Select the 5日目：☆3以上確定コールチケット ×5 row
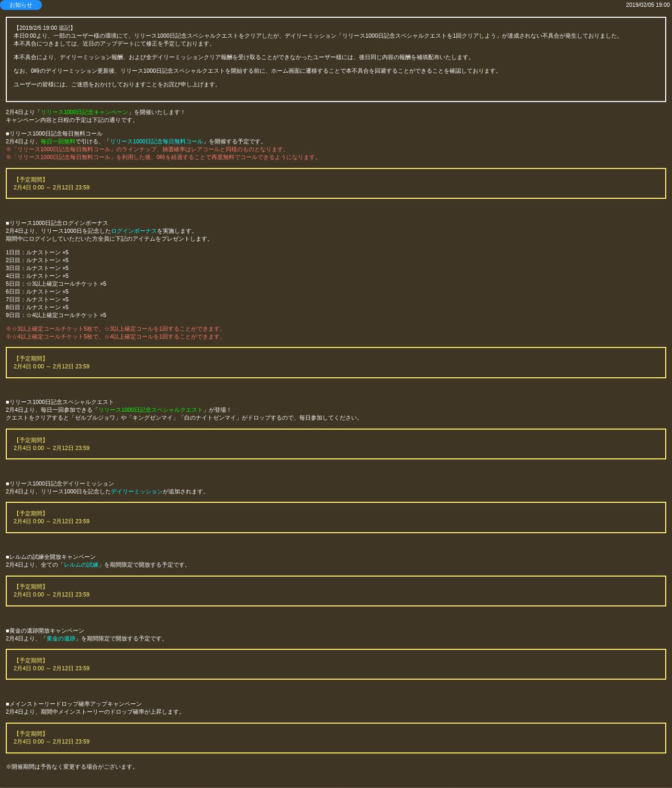This screenshot has height=788, width=672. point(56,284)
